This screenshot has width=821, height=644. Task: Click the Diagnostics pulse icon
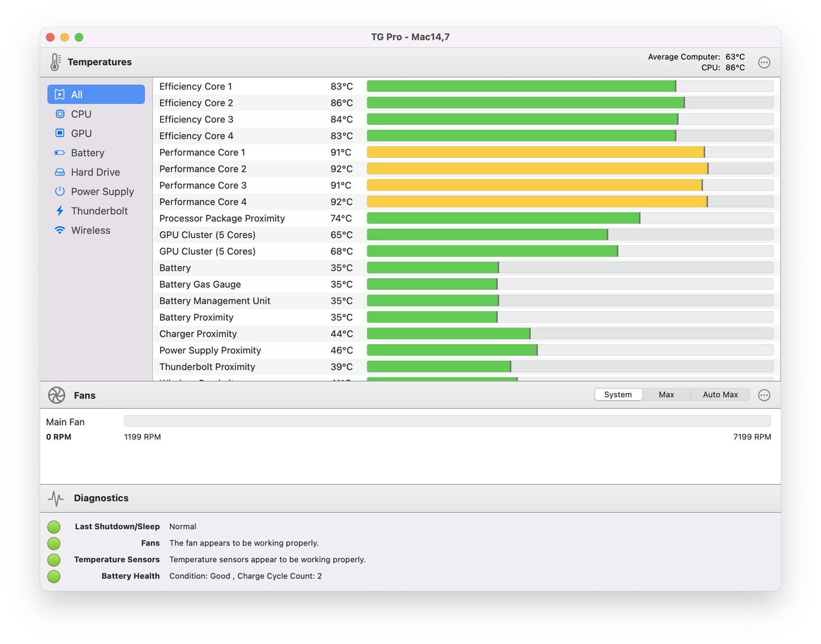pos(56,498)
